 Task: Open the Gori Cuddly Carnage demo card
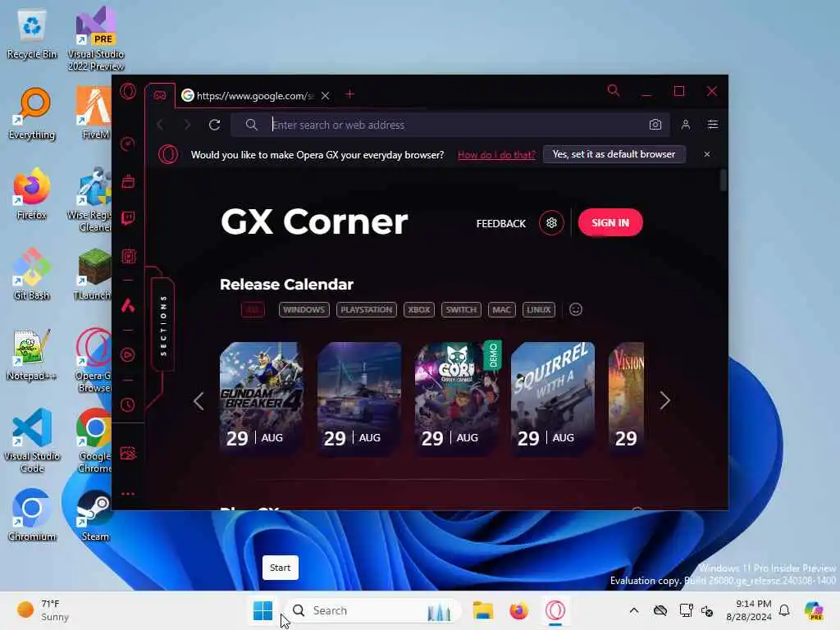coord(457,399)
